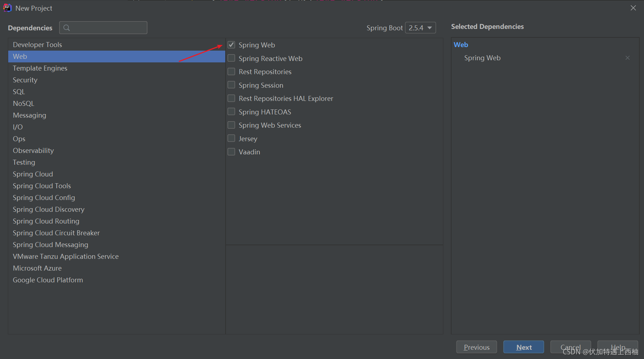The width and height of the screenshot is (644, 359).
Task: Tick the Spring Session checkbox
Action: pyautogui.click(x=231, y=85)
